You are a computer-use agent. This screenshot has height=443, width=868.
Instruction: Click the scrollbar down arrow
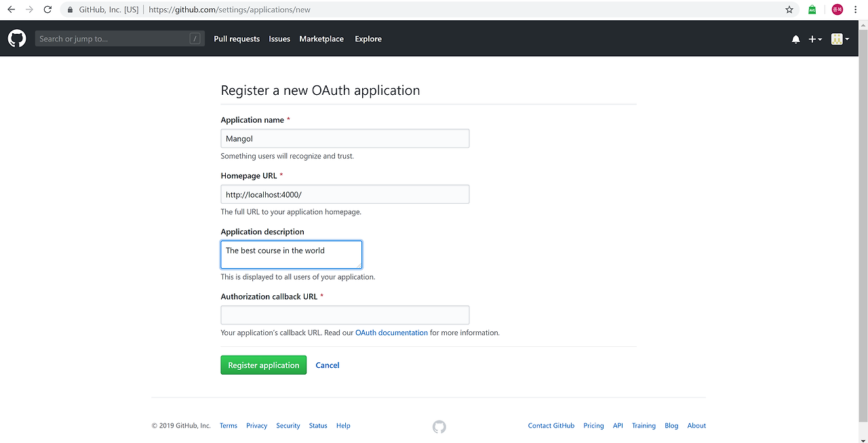863,438
